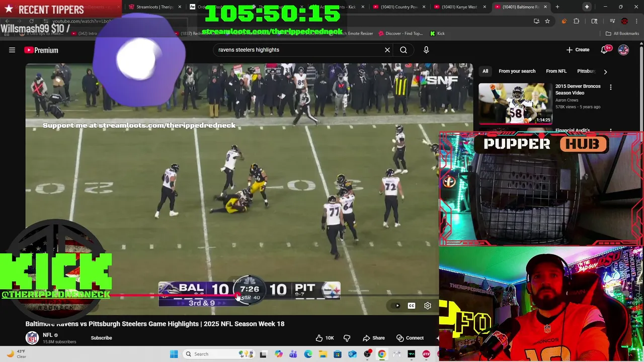The image size is (644, 362).
Task: Like the video with thumbs up
Action: coord(325,338)
